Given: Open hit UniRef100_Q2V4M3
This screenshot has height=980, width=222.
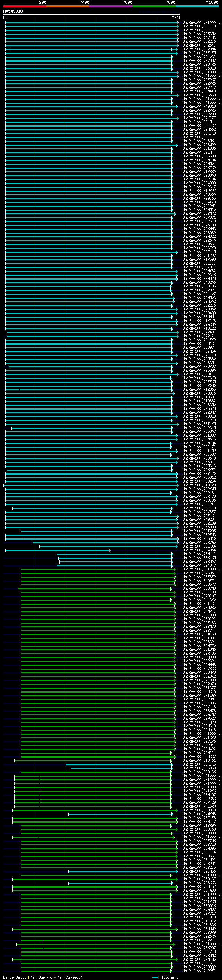Looking at the screenshot, I should [199, 38].
